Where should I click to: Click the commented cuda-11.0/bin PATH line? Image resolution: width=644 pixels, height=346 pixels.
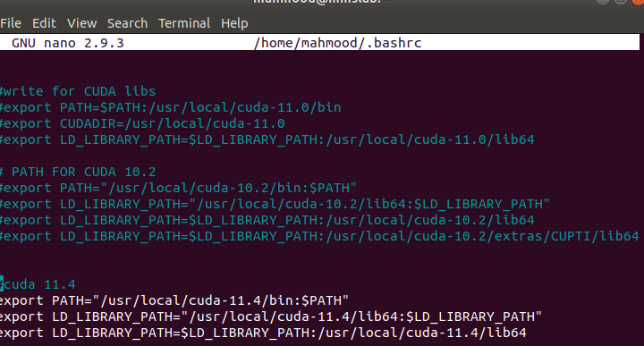click(x=171, y=107)
